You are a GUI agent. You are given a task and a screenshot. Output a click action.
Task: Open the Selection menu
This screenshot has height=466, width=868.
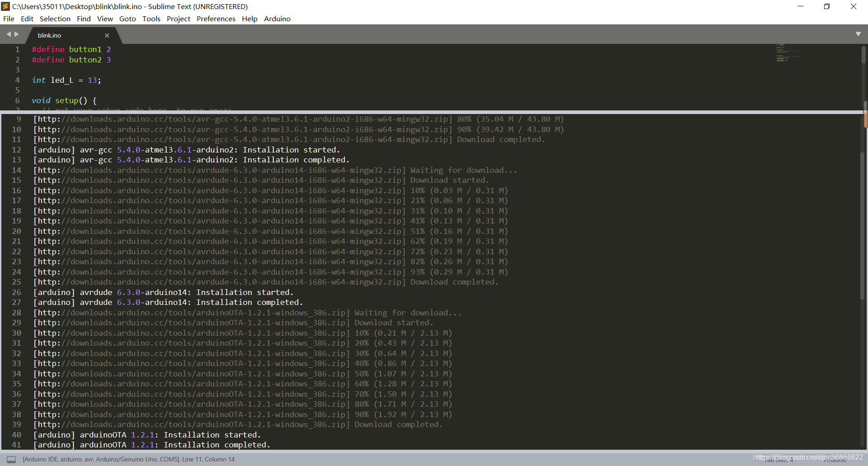point(55,19)
